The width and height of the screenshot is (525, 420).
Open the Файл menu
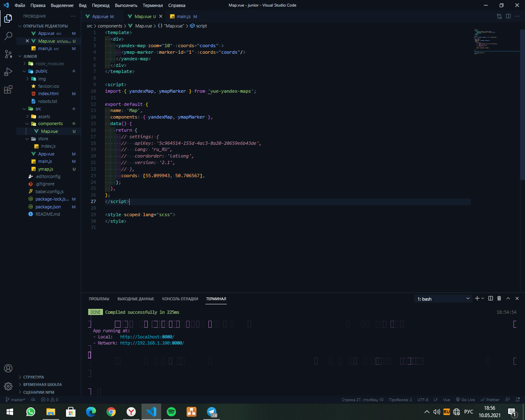coord(20,5)
